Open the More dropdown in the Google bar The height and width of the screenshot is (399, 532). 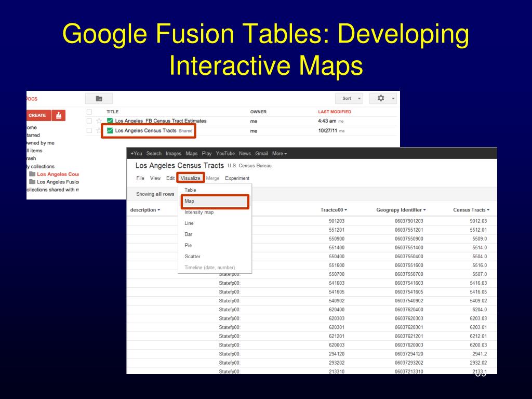(x=279, y=153)
